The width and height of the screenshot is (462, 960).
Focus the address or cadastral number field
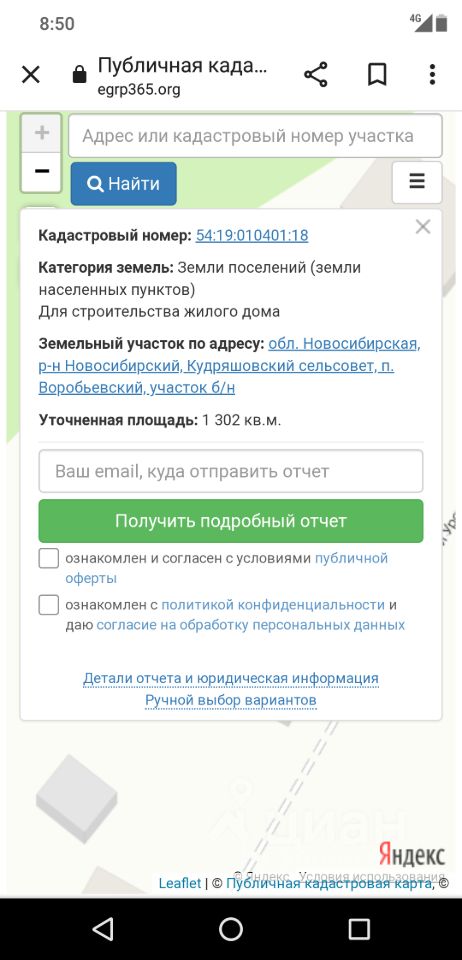(x=255, y=136)
